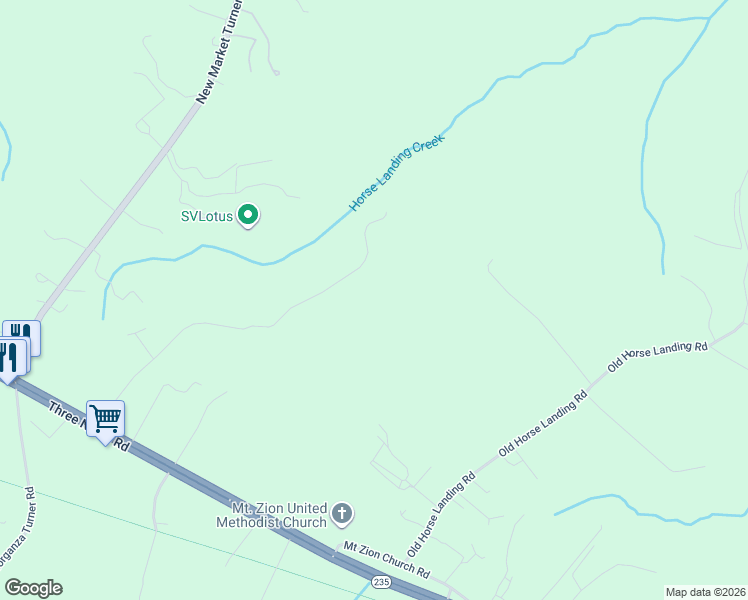This screenshot has width=748, height=600.
Task: Open the shopping cart store marker
Action: coord(105,422)
